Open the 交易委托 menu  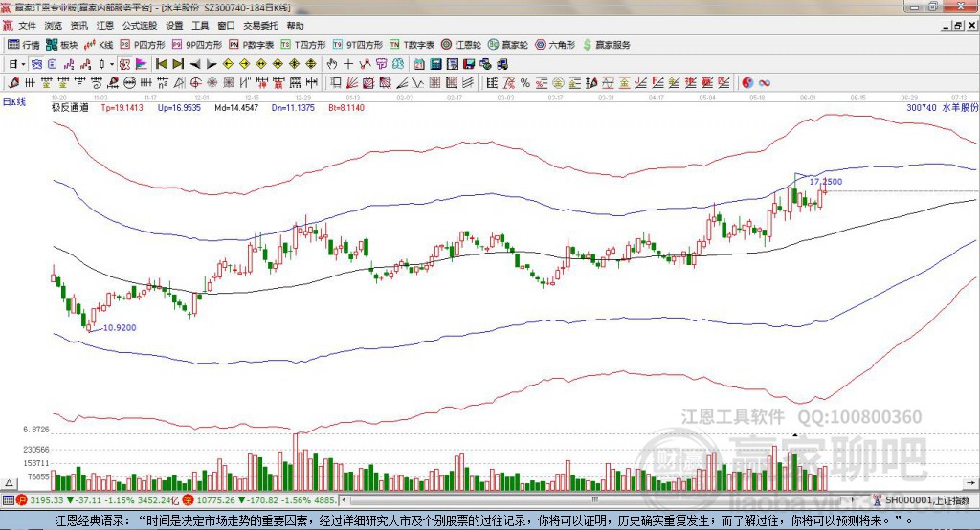coord(260,26)
